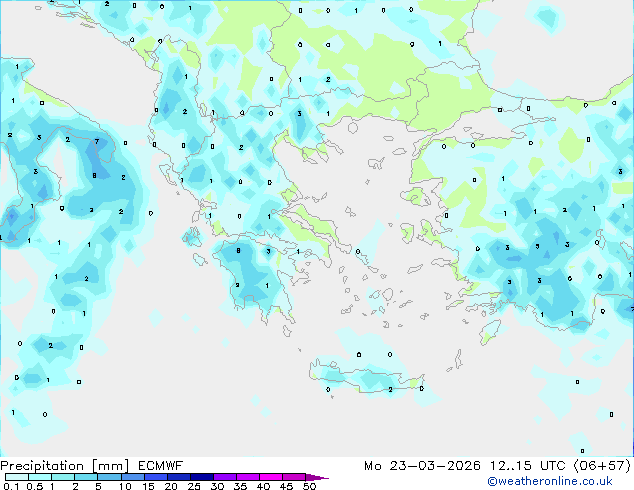The image size is (634, 490).
Task: Click the '8' value on the Peloponnese
Action: tap(239, 251)
